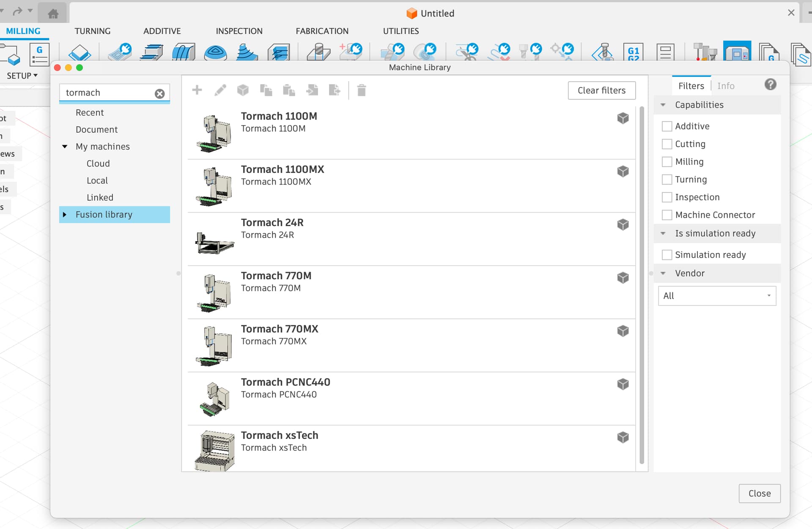Open the help question mark icon

pos(770,85)
